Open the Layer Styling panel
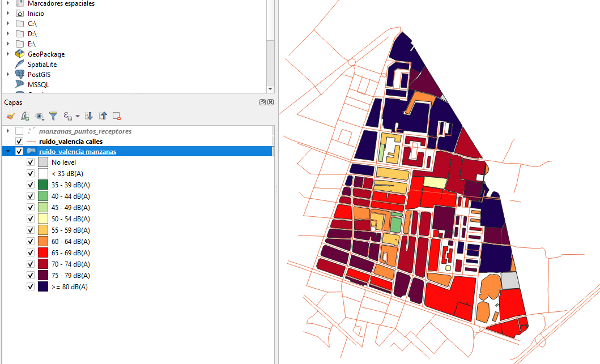 [10, 115]
